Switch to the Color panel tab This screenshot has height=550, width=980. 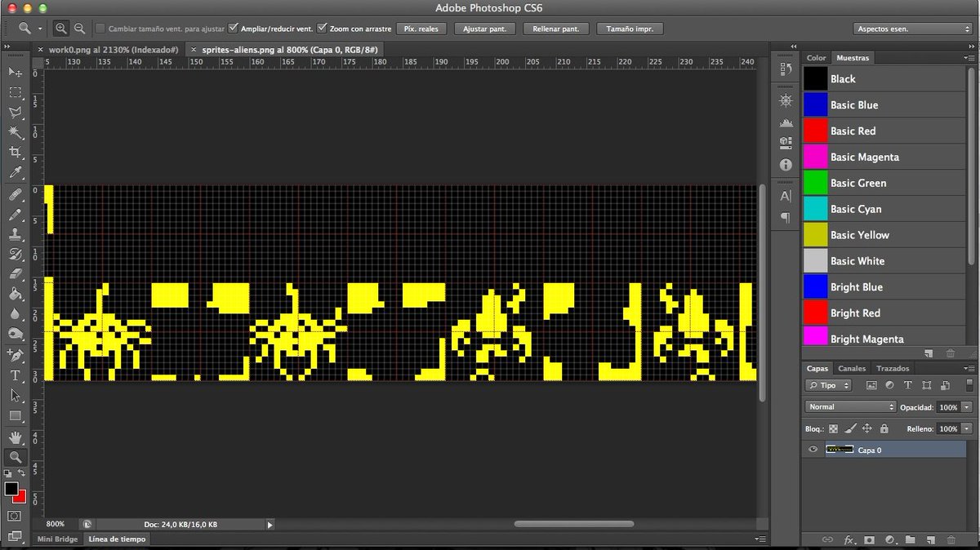[816, 58]
